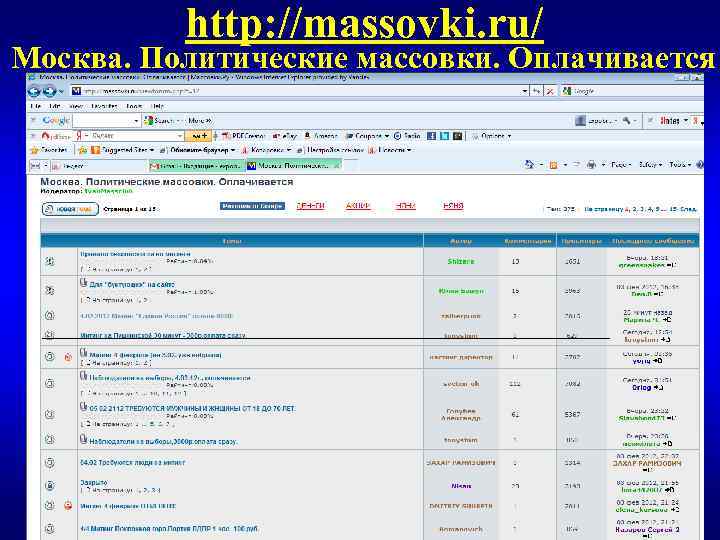Open paperclip attachment on 05.02.2112 ТРЕБУЮТСЯ topic
720x540 pixels.
click(x=83, y=407)
